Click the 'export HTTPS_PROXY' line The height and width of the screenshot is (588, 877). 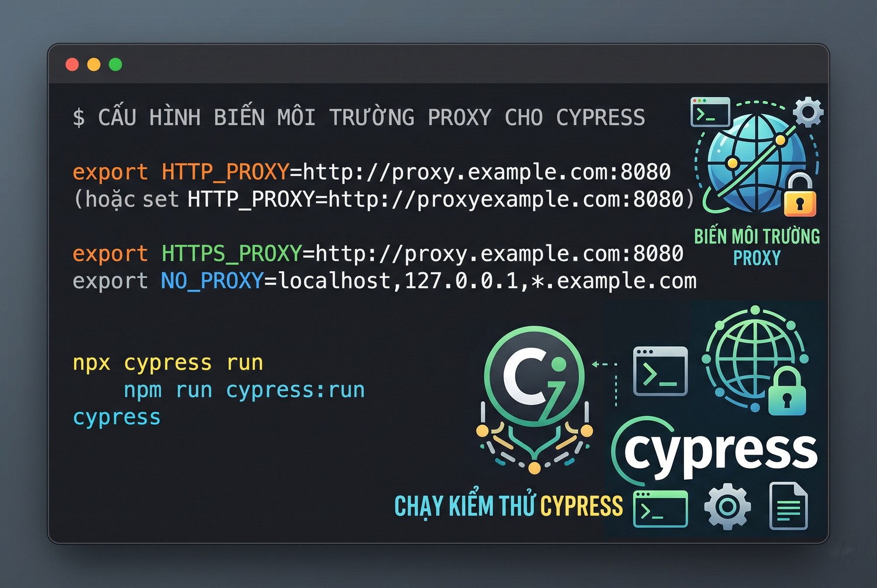tap(378, 254)
